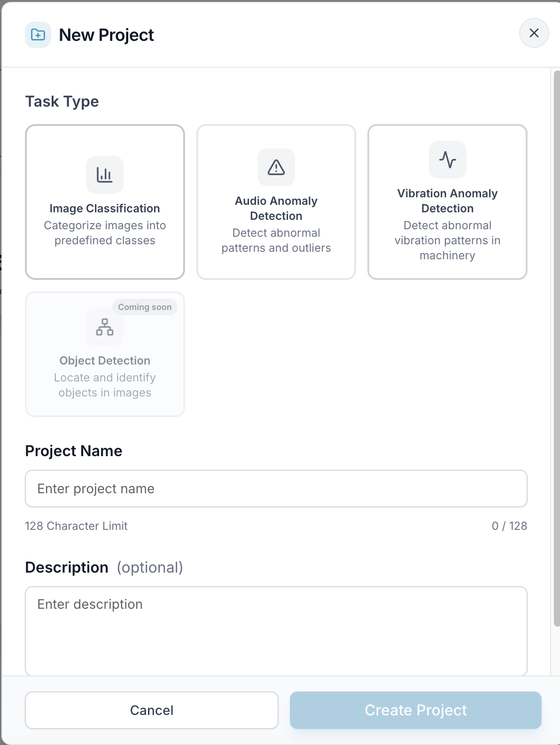Click 'vibration patterns in machinery' description

click(448, 248)
